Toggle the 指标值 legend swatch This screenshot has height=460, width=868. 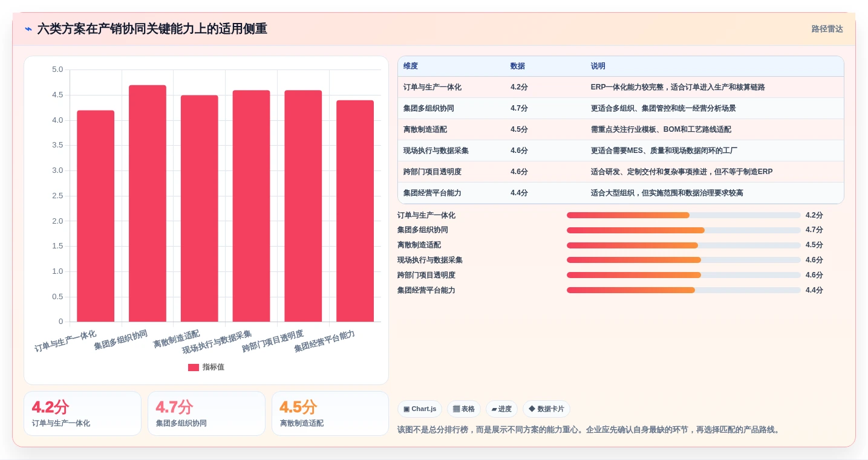(193, 368)
